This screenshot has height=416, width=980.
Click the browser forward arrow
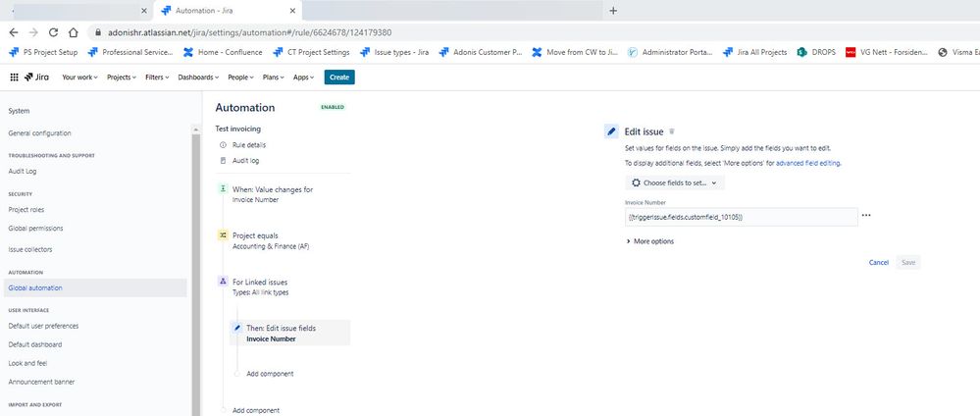click(33, 32)
